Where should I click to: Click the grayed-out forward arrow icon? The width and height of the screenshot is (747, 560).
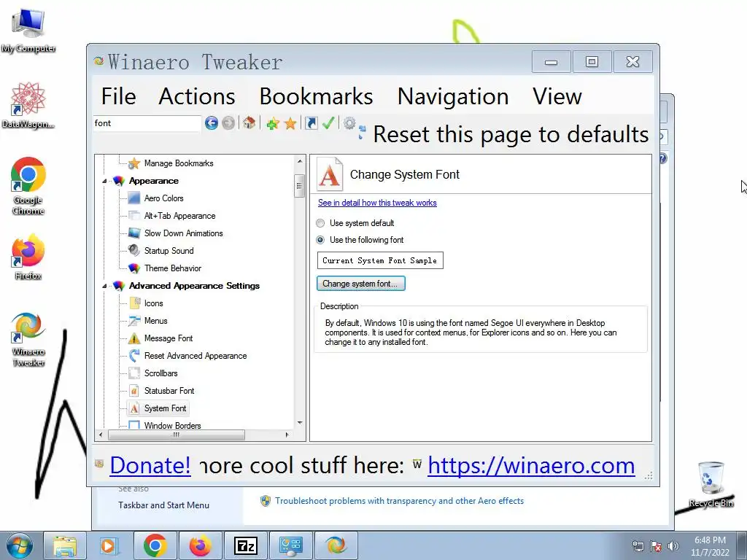[228, 123]
